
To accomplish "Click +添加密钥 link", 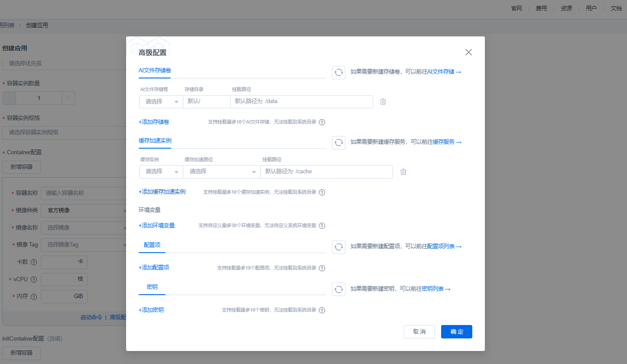I will coord(151,310).
